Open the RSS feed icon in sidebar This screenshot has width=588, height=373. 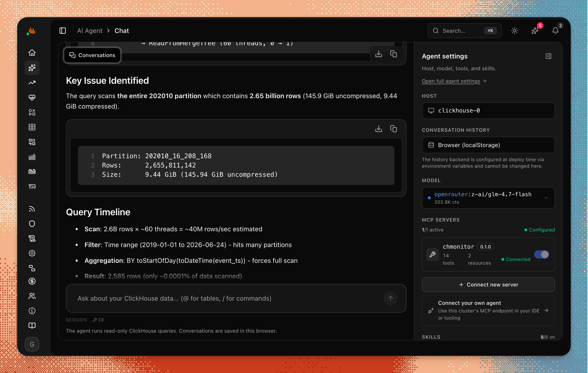point(32,209)
